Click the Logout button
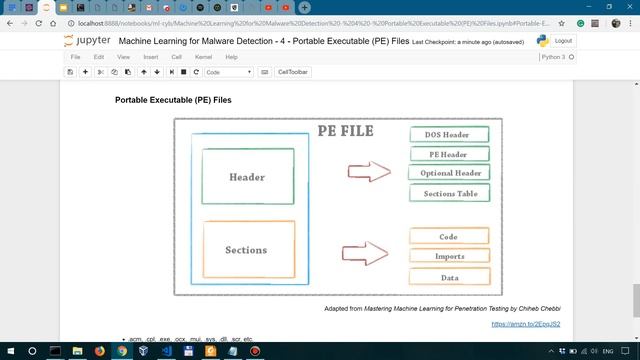Viewport: 640px width, 360px height. tap(563, 41)
